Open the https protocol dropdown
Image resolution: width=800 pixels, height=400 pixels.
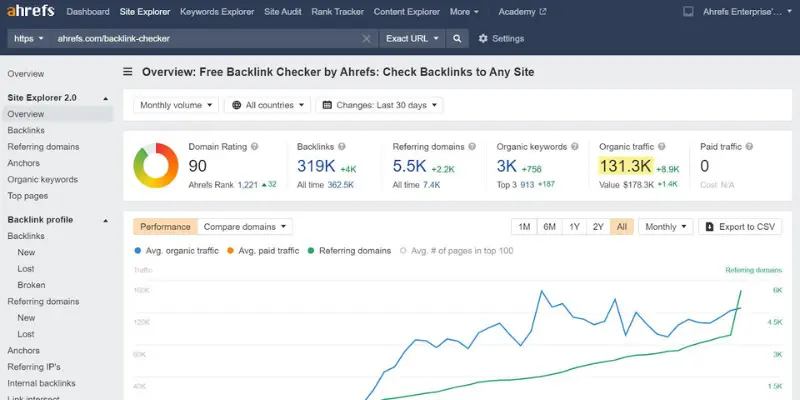click(x=29, y=39)
